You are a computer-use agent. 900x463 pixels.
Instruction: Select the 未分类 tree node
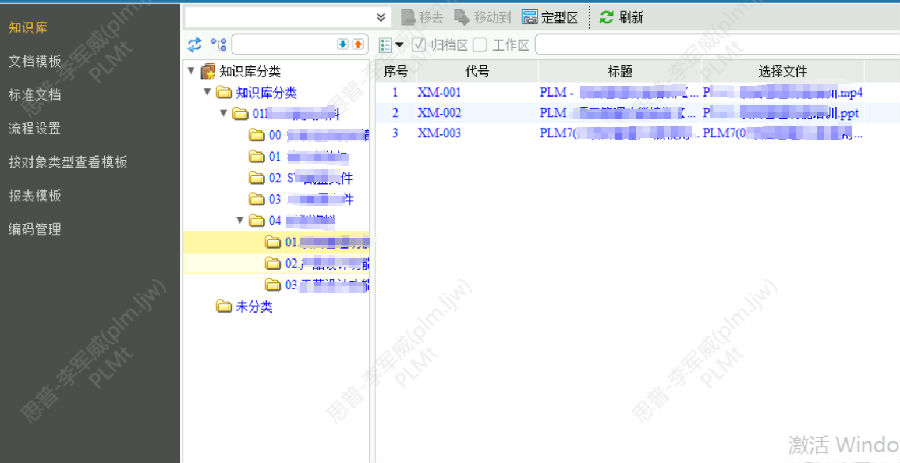coord(254,307)
